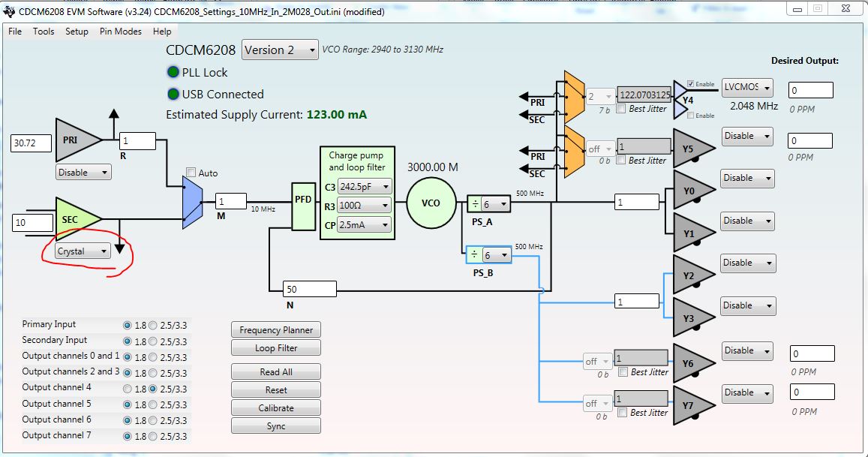
Task: Click the orange Y4 source mux
Action: point(574,97)
